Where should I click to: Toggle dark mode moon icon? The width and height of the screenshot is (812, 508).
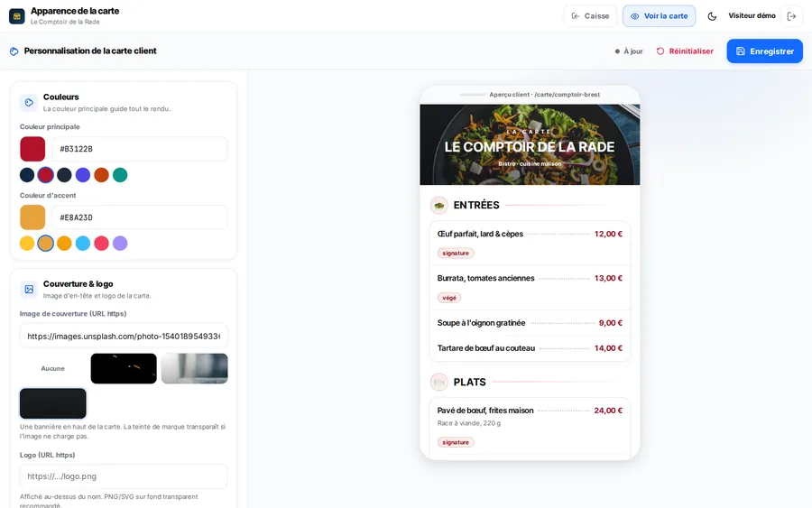pyautogui.click(x=712, y=16)
